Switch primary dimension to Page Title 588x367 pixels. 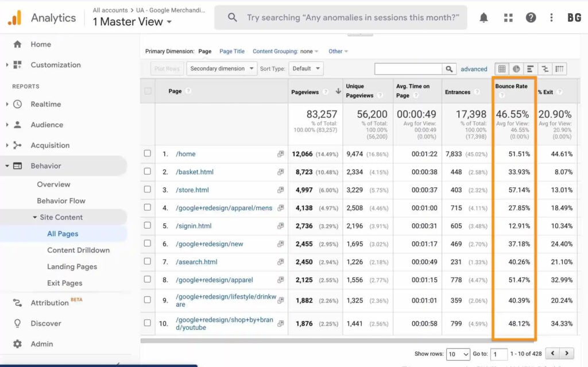[x=232, y=52]
